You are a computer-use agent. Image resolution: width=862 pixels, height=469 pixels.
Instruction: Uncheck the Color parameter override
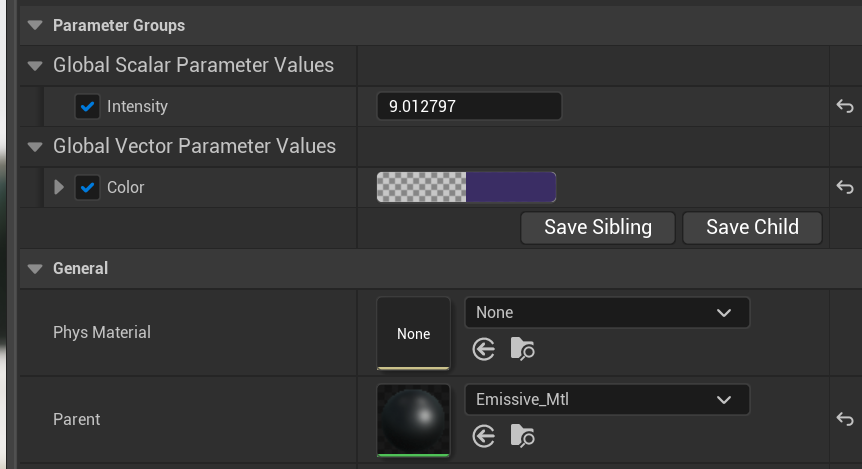click(x=88, y=187)
